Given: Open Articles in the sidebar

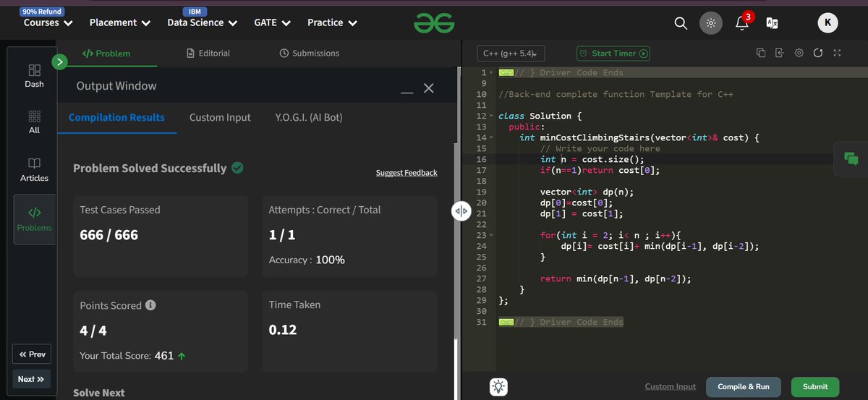Looking at the screenshot, I should (34, 169).
